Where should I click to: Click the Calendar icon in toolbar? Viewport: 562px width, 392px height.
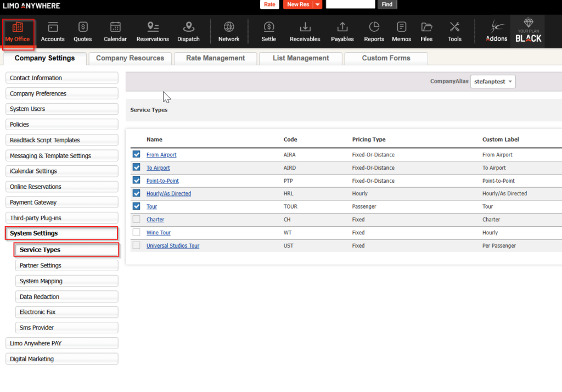(x=115, y=27)
